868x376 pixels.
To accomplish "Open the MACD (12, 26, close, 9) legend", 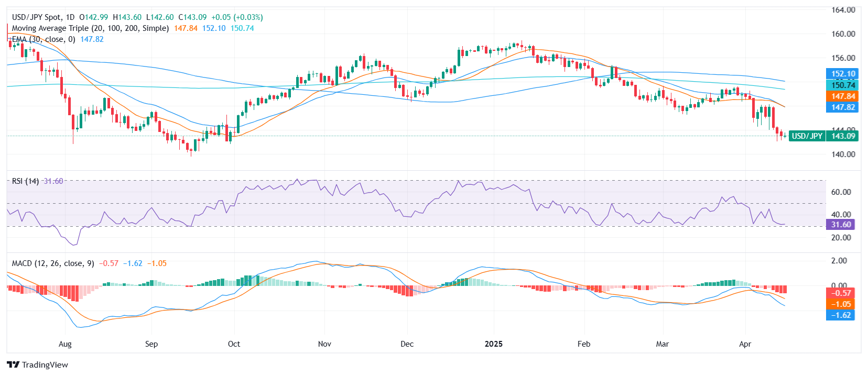I will tap(53, 263).
